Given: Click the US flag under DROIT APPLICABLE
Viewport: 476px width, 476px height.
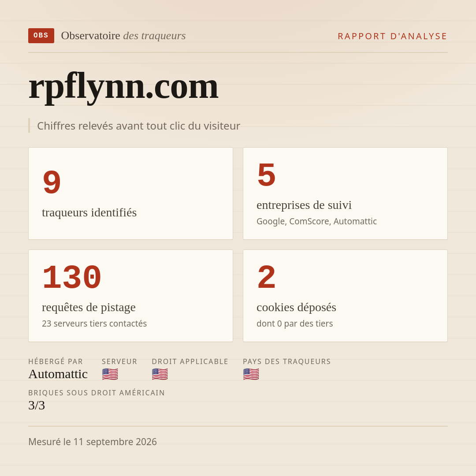Looking at the screenshot, I should click(x=160, y=374).
